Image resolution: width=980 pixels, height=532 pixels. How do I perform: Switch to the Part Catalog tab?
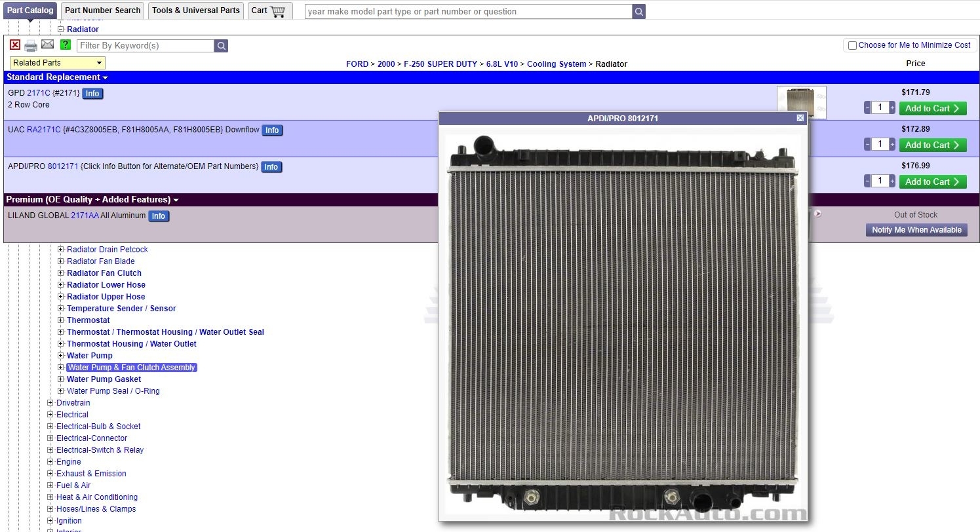click(x=30, y=10)
